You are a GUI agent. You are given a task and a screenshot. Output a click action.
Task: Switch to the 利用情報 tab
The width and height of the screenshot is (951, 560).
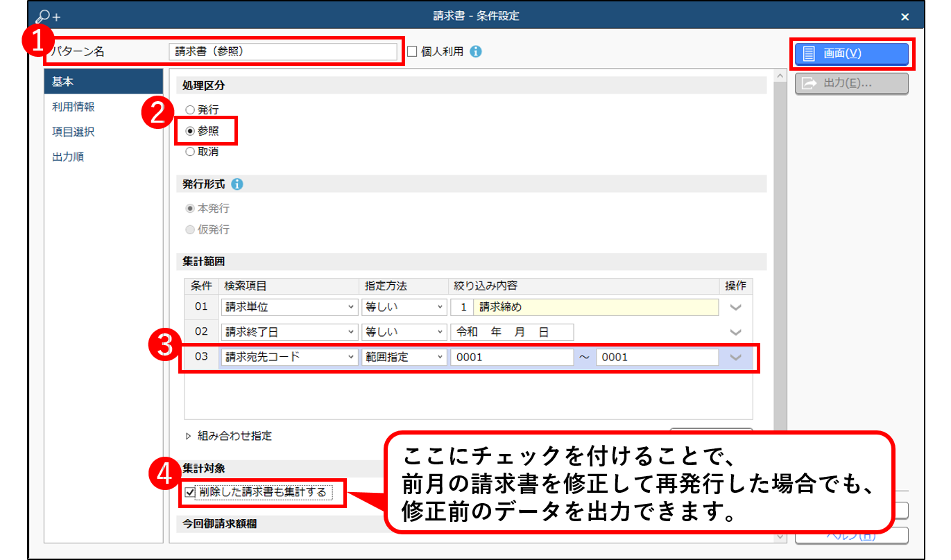point(103,107)
